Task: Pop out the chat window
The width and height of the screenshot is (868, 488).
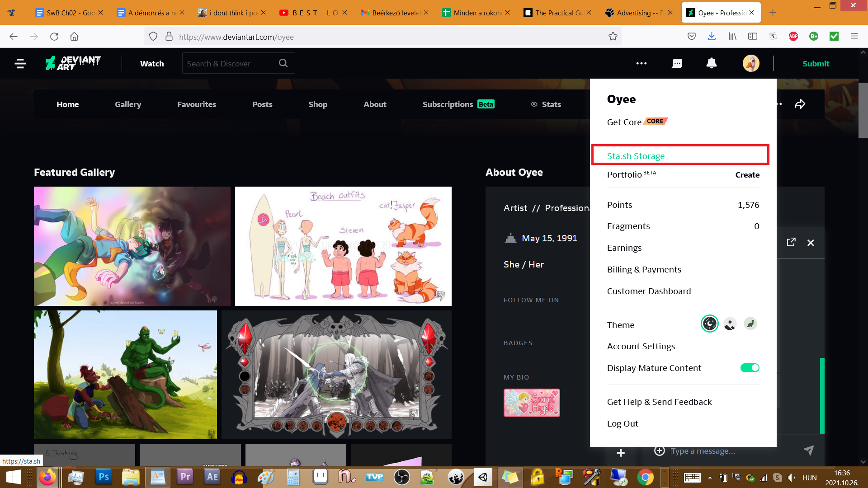Action: coord(791,242)
